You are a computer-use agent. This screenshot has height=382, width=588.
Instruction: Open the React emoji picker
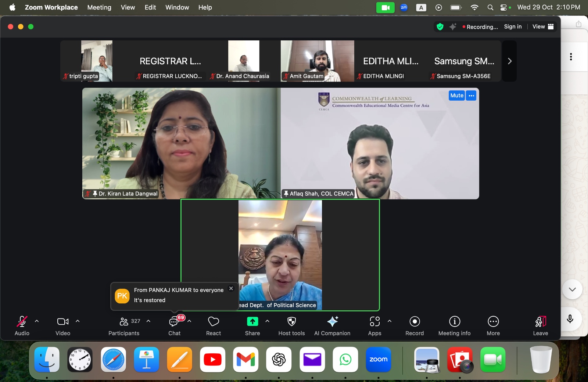point(213,325)
